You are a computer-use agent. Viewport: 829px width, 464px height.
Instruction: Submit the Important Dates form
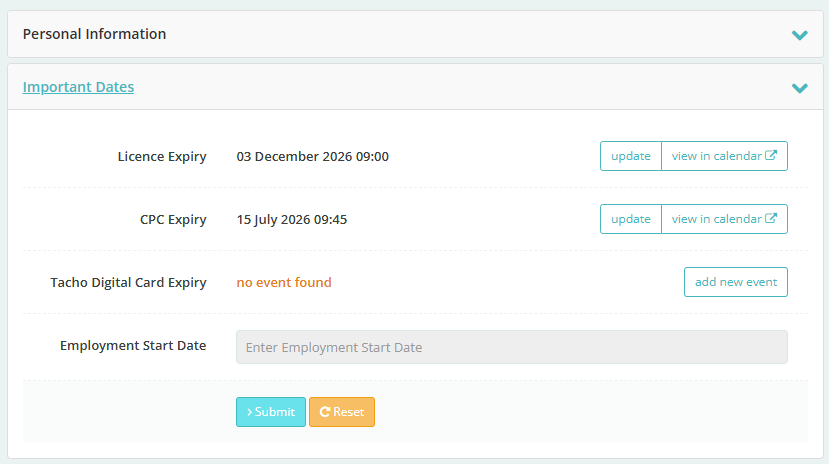(x=270, y=412)
